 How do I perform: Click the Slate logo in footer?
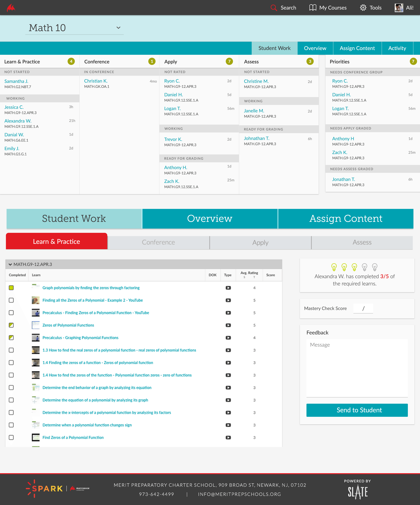pos(358,492)
